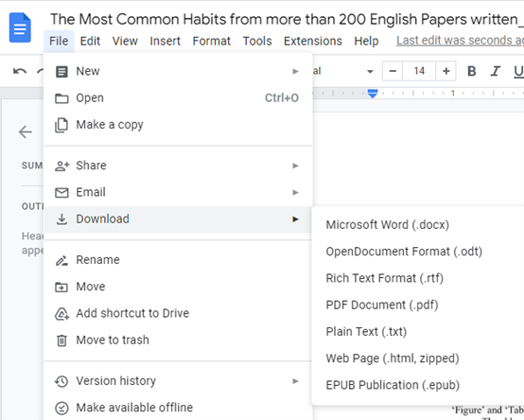Select the Download menu entry
The image size is (524, 420).
178,219
